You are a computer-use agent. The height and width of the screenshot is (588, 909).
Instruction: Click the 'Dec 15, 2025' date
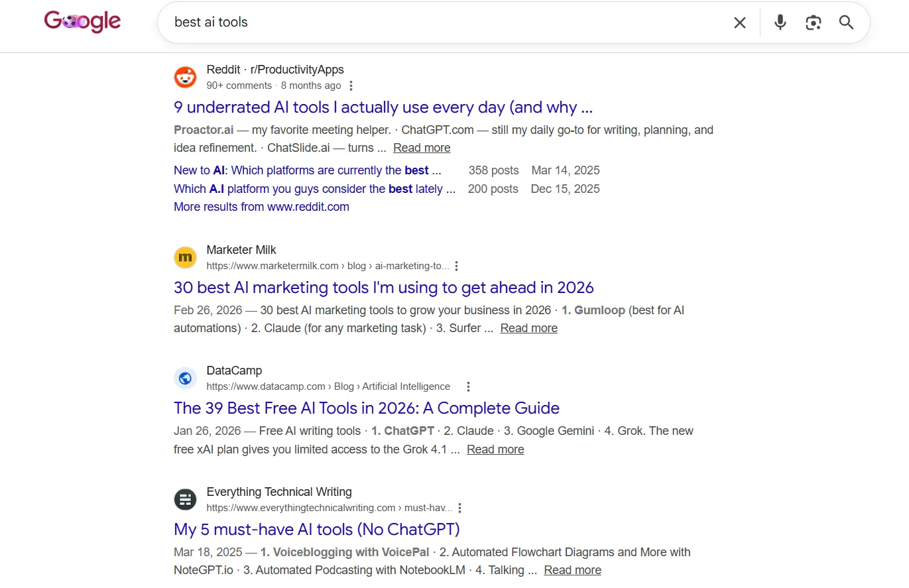point(566,189)
